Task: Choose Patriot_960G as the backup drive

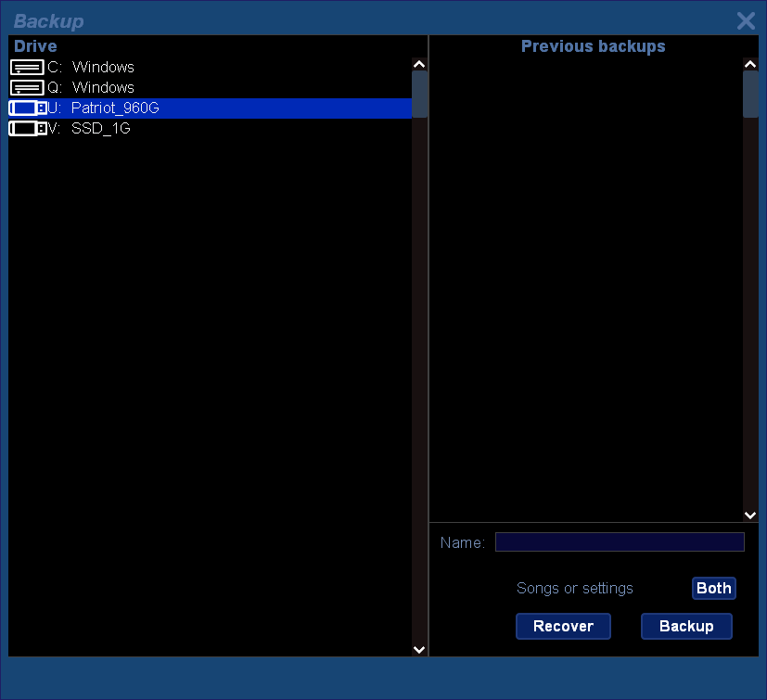Action: 115,108
